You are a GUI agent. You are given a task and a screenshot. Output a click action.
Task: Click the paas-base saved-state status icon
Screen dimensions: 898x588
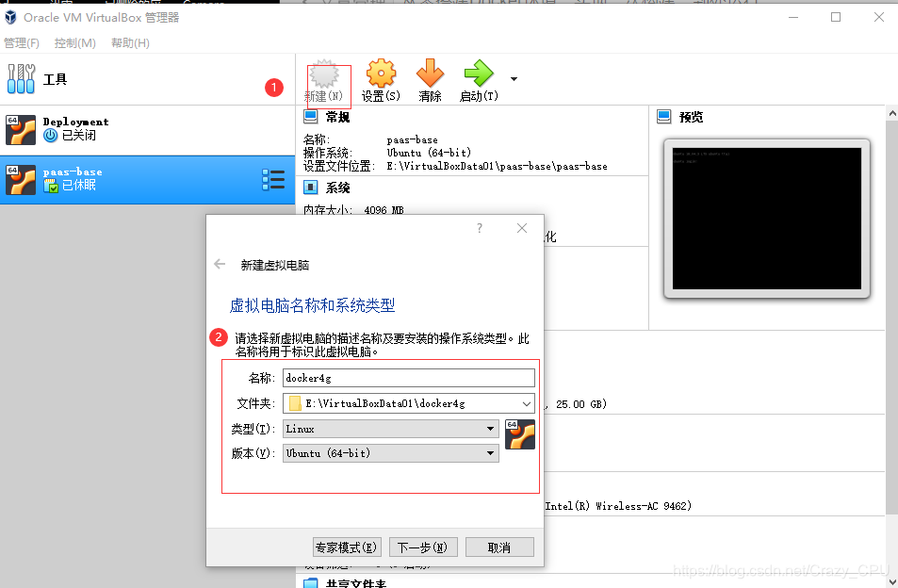point(50,185)
